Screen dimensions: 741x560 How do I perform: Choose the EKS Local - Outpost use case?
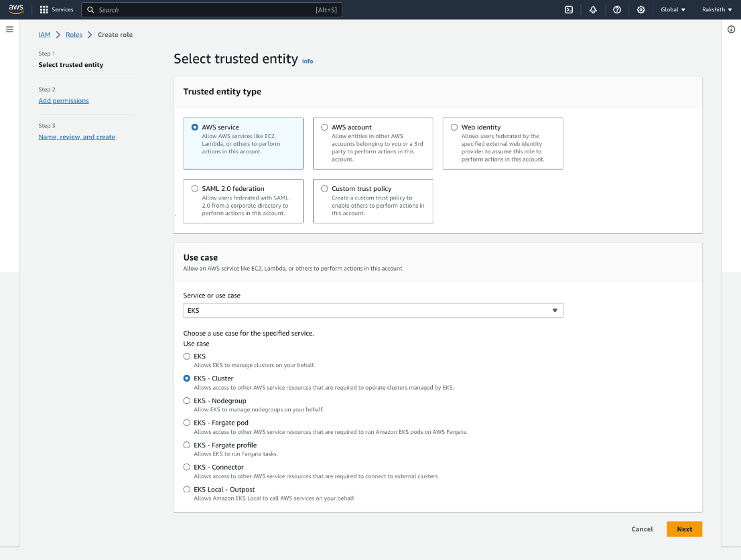coord(187,489)
